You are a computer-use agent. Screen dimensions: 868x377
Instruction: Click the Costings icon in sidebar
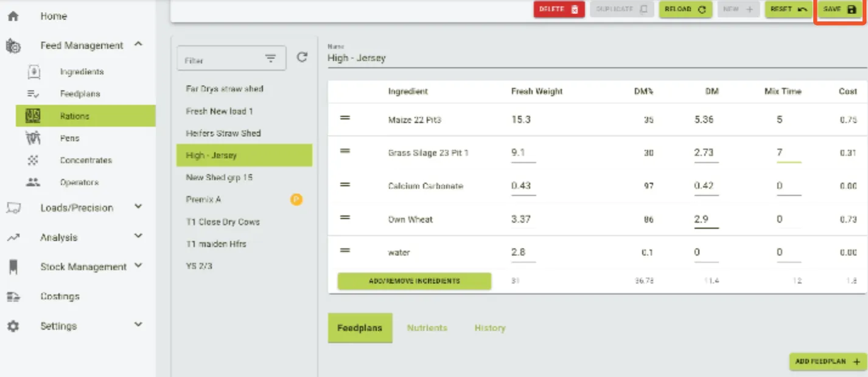tap(13, 297)
